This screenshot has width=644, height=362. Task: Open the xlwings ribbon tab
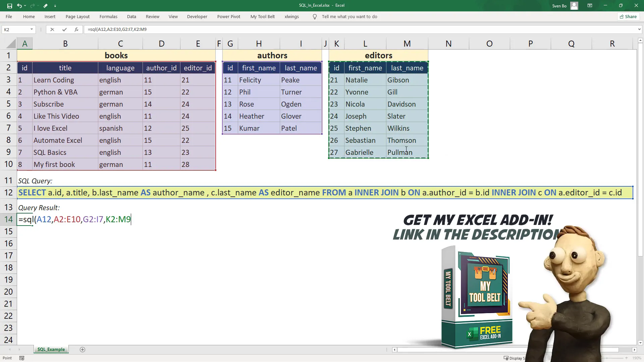(292, 16)
